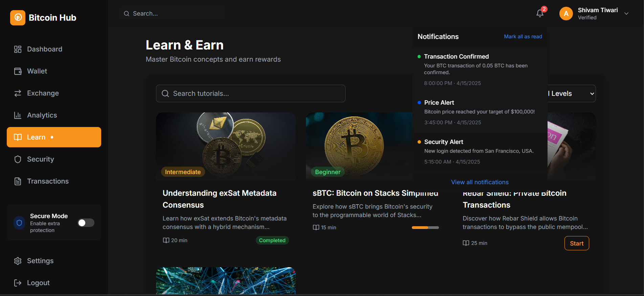This screenshot has height=296, width=644.
Task: Click book icon beside 20 min
Action: point(166,240)
